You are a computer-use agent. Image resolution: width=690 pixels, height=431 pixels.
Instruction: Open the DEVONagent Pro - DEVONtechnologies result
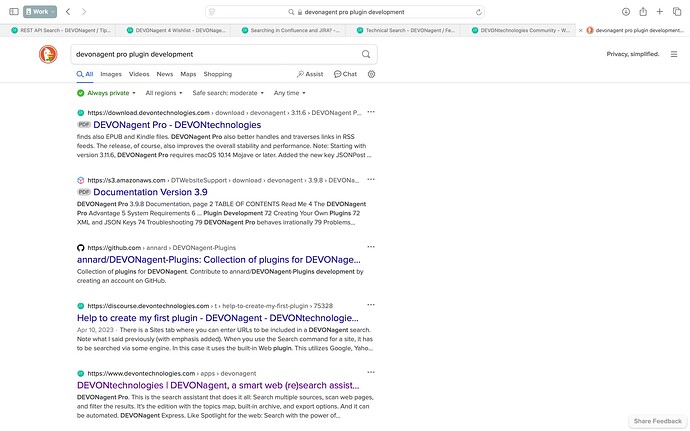(x=177, y=125)
